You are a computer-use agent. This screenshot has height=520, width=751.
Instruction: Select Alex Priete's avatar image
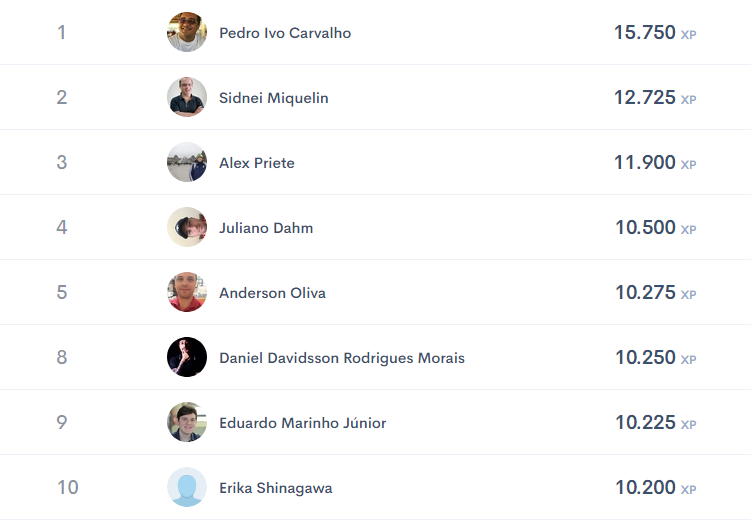[187, 162]
